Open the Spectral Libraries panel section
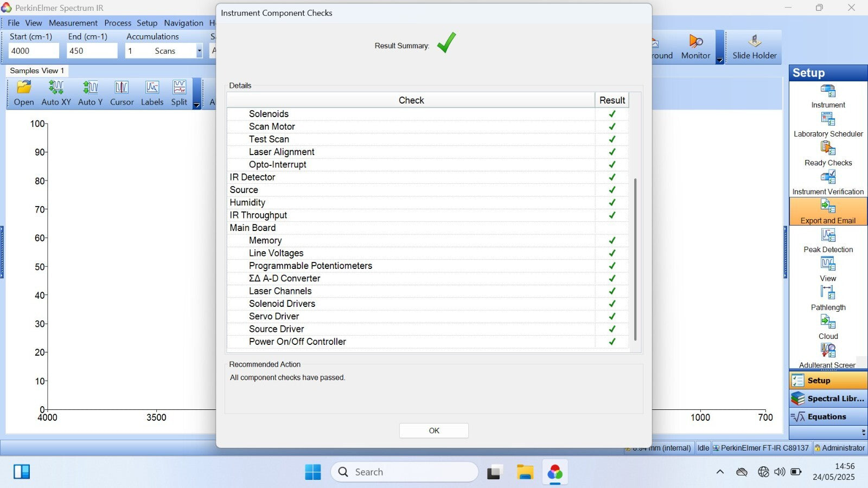The image size is (868, 488). click(828, 399)
